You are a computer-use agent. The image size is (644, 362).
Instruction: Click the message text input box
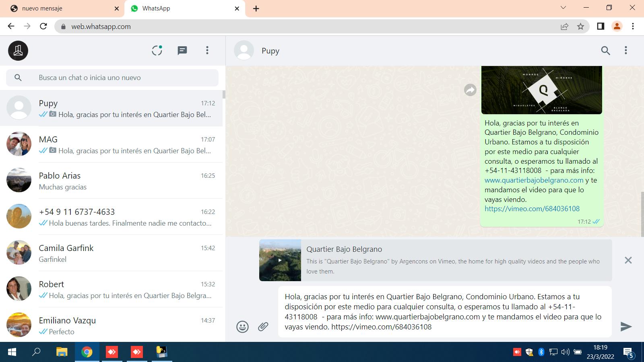tap(445, 312)
